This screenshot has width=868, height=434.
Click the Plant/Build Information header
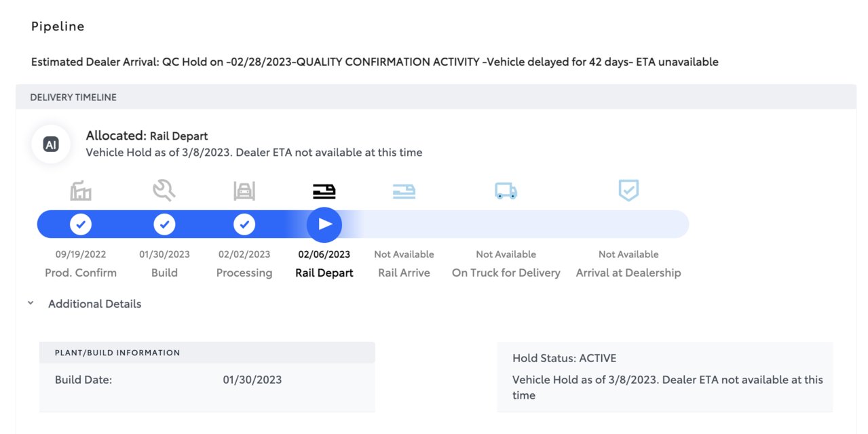click(x=117, y=353)
